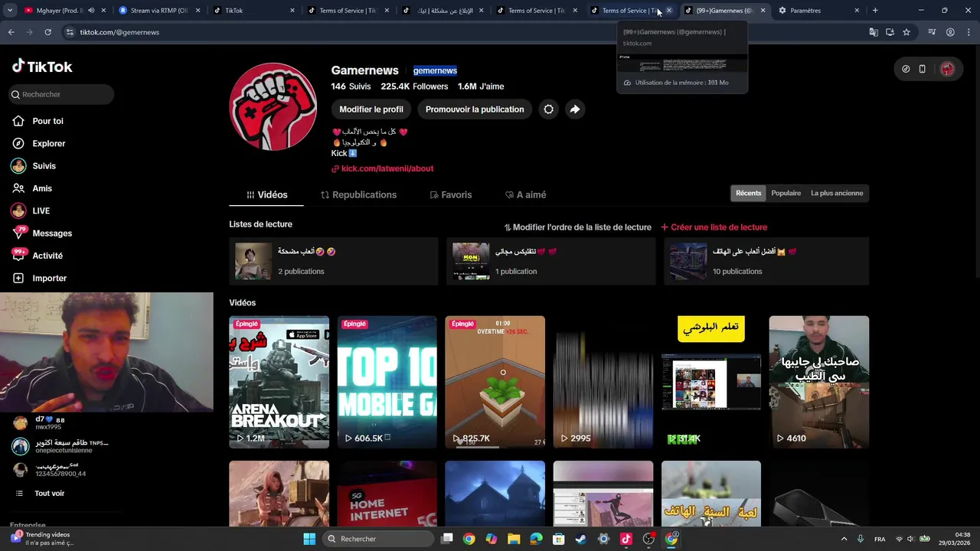The width and height of the screenshot is (980, 551).
Task: Switch to Stream via RTMP browser tab
Action: pos(159,11)
